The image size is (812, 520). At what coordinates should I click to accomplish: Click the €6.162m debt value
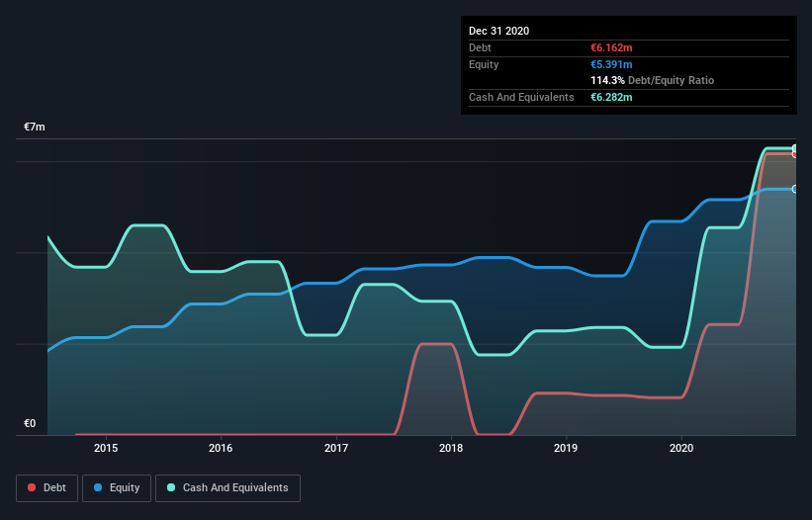[x=611, y=47]
